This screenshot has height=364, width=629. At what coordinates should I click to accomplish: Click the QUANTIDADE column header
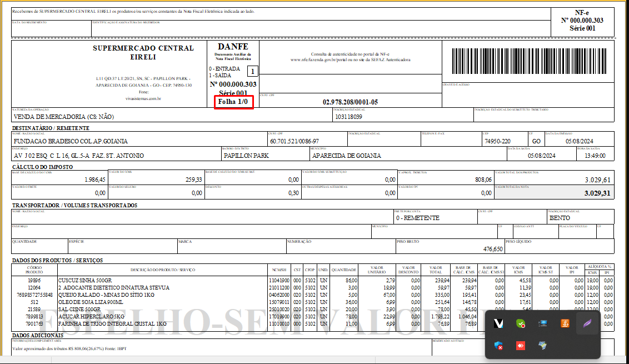coord(344,270)
